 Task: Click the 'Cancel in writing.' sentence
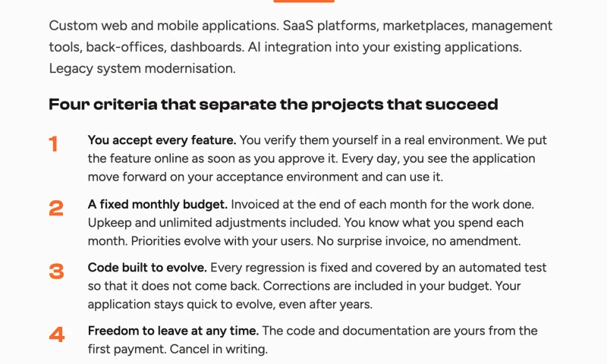(219, 349)
